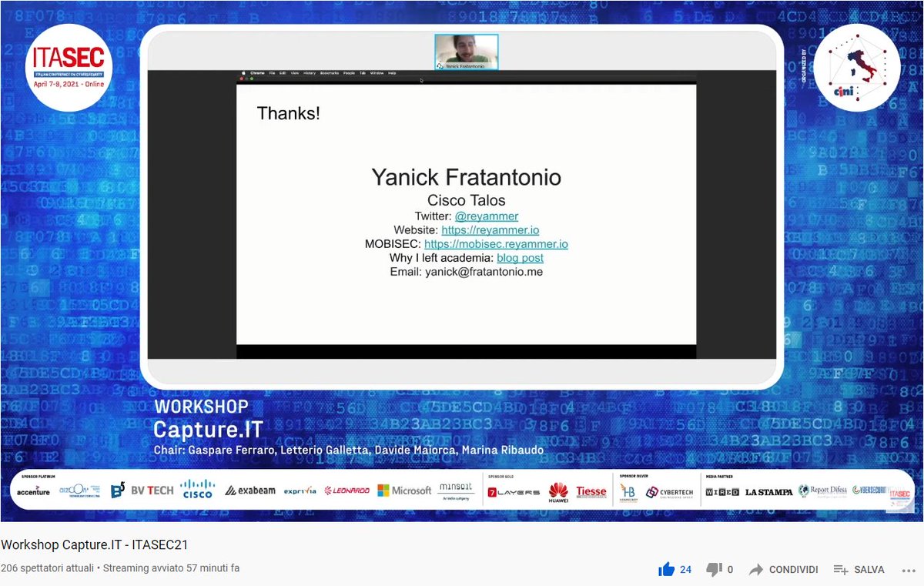The height and width of the screenshot is (586, 924).
Task: Open the Help menu in shared screen
Action: click(392, 73)
